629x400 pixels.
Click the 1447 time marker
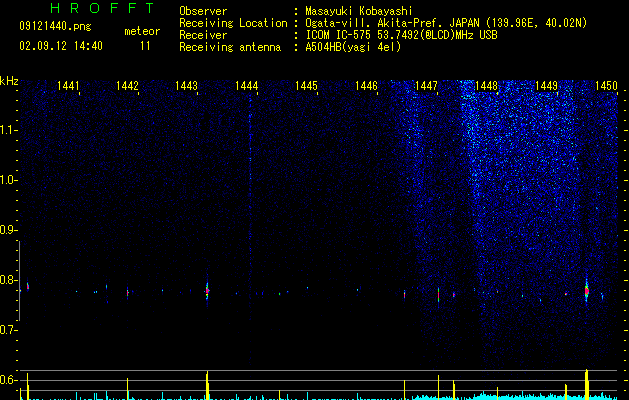pos(426,86)
